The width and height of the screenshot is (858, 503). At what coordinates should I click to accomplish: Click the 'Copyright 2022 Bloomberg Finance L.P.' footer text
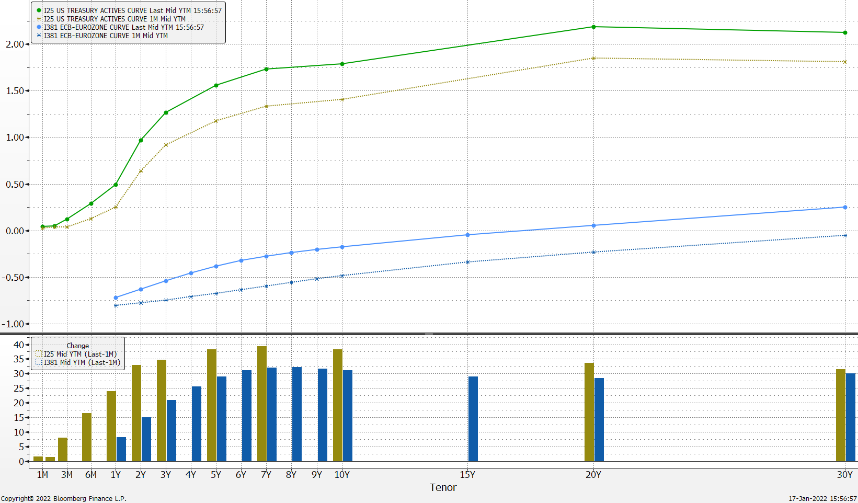click(x=63, y=498)
